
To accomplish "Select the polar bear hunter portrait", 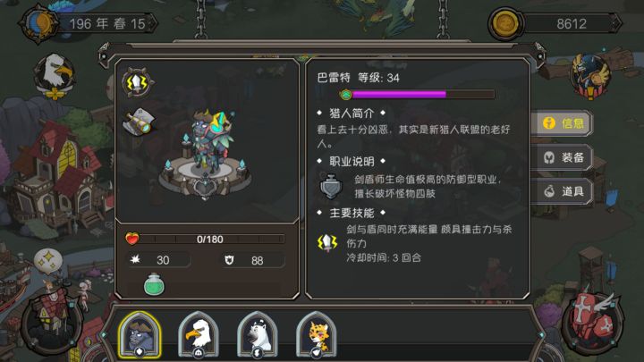I will point(258,334).
